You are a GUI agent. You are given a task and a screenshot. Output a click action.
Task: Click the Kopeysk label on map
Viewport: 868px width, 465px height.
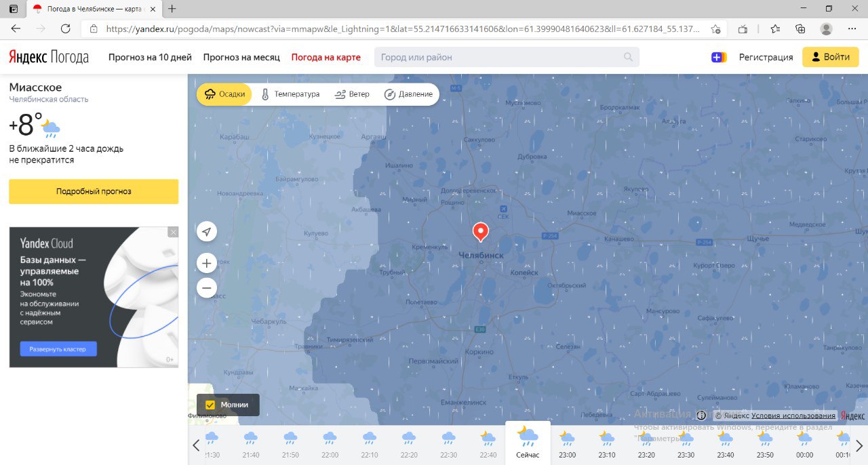point(524,272)
